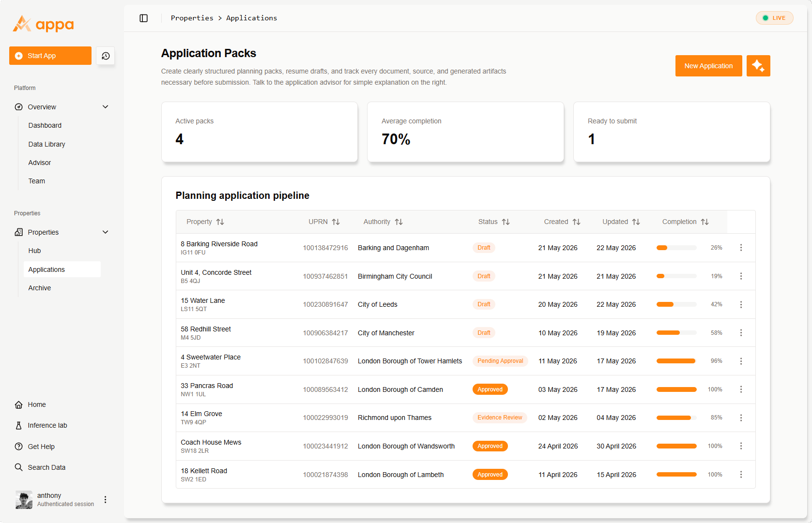Sort table by Created column
This screenshot has width=812, height=523.
[562, 222]
